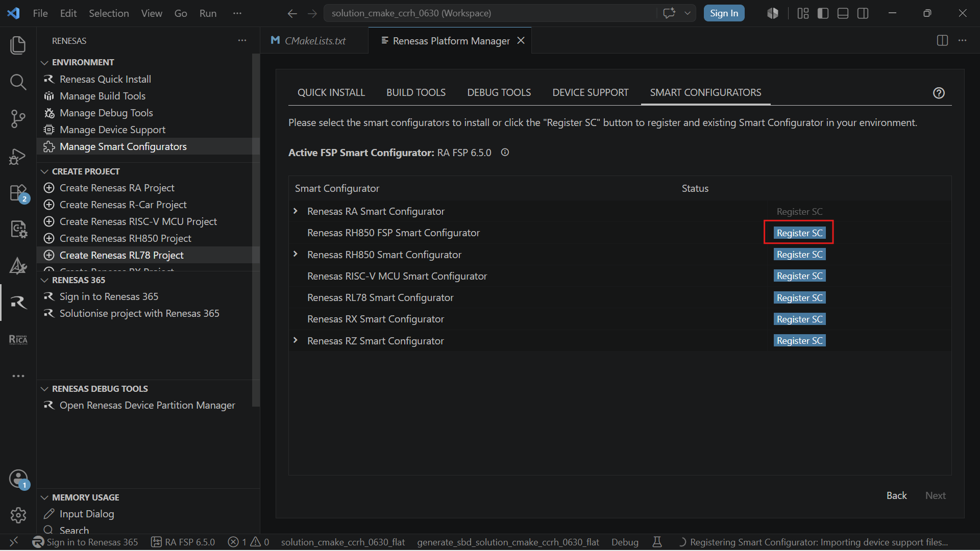
Task: Open the Accounts menu icon
Action: 18,479
